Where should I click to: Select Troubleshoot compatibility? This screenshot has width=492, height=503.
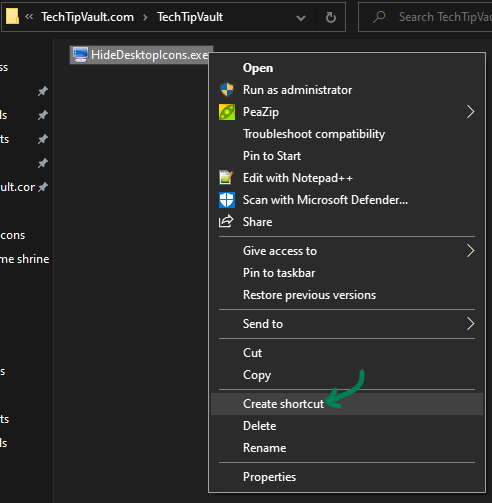click(347, 134)
